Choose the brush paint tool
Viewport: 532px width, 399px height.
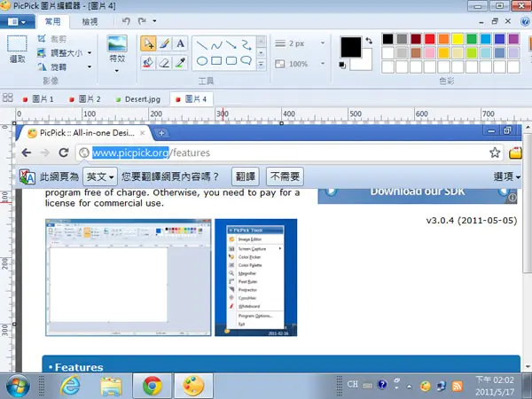coord(165,43)
